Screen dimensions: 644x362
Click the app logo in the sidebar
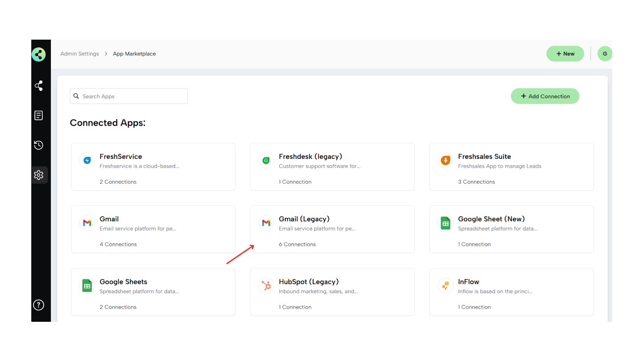[39, 54]
